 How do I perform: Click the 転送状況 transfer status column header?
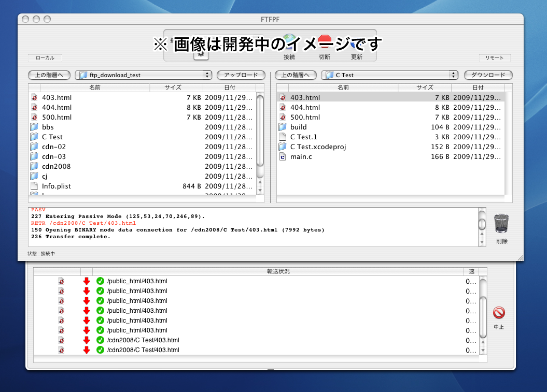pos(278,271)
